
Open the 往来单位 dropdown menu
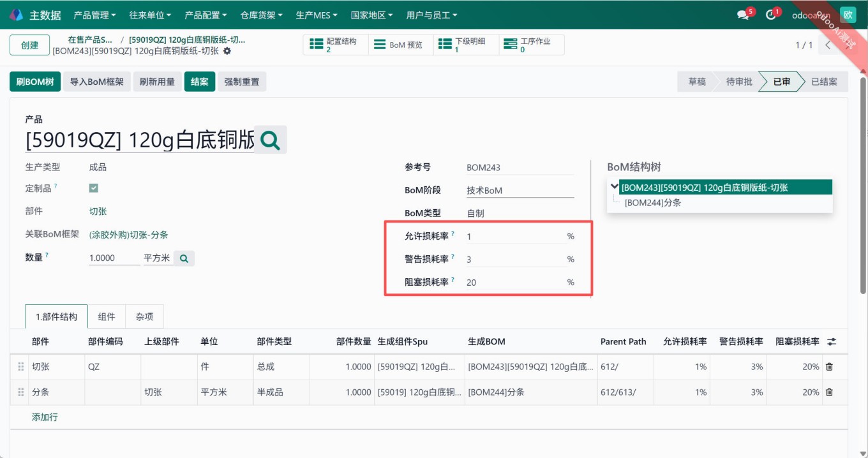151,15
